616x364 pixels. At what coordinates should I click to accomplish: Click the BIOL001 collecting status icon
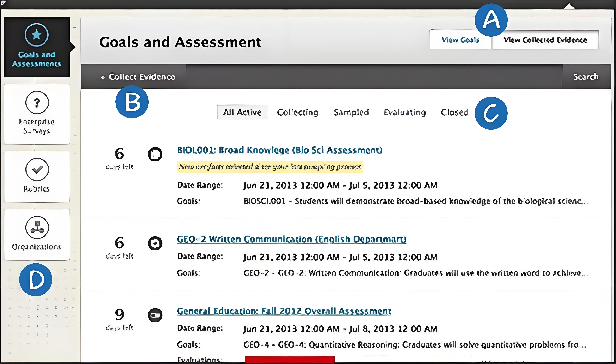[x=155, y=154]
